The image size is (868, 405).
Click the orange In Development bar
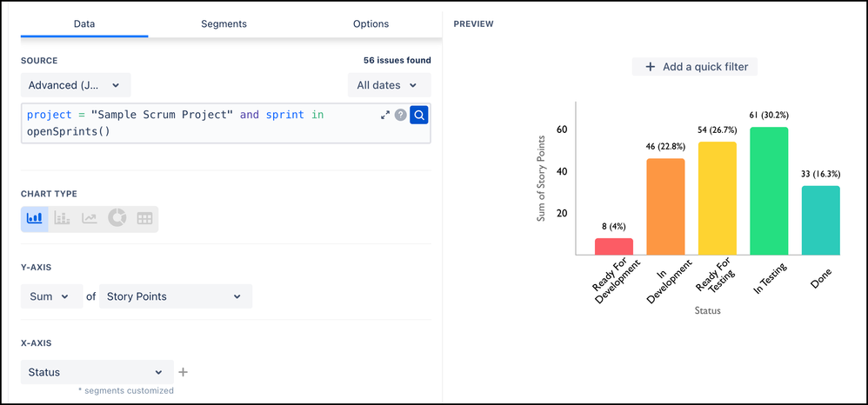pyautogui.click(x=665, y=207)
